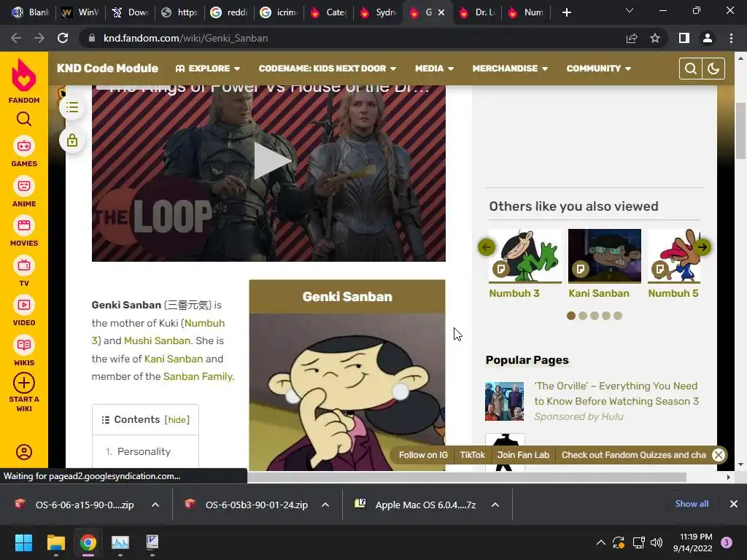Open Windows Start menu

pos(23,542)
